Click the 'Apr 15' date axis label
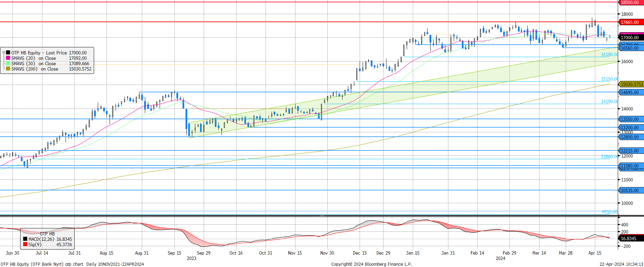 point(595,253)
